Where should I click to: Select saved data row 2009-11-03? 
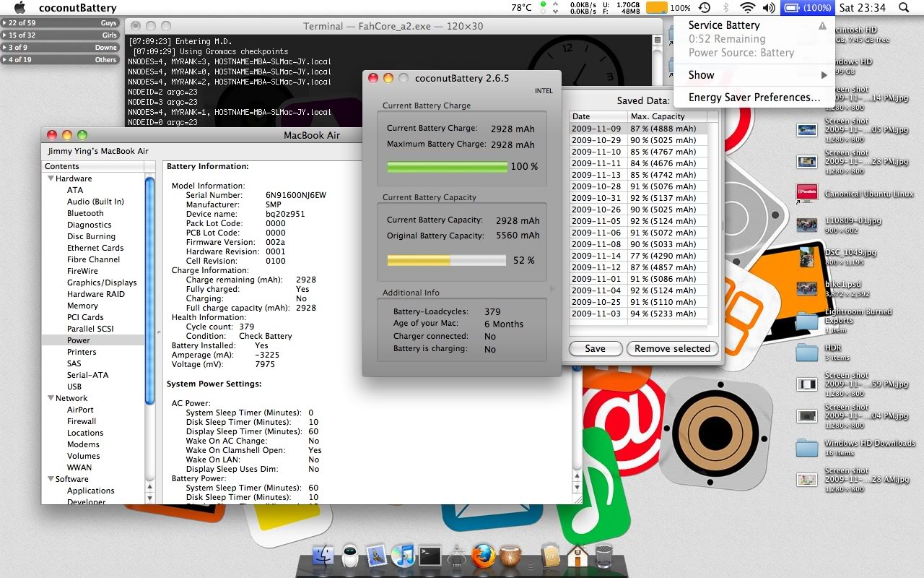click(638, 314)
